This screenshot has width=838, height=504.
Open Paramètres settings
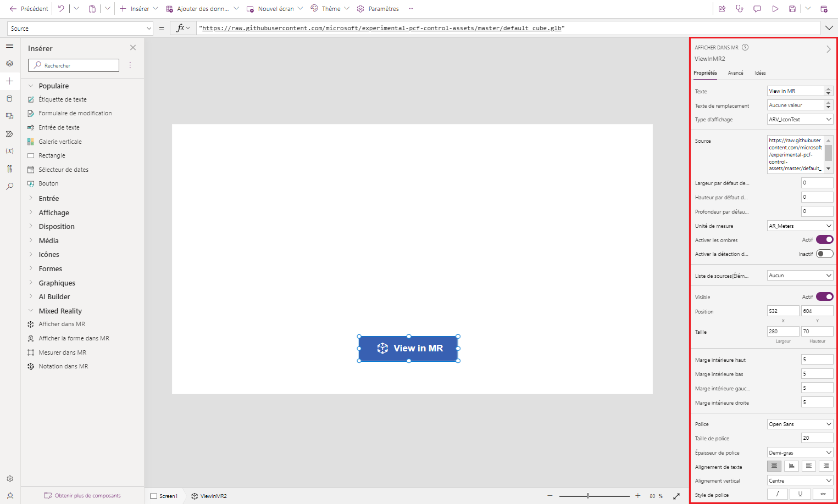[378, 9]
